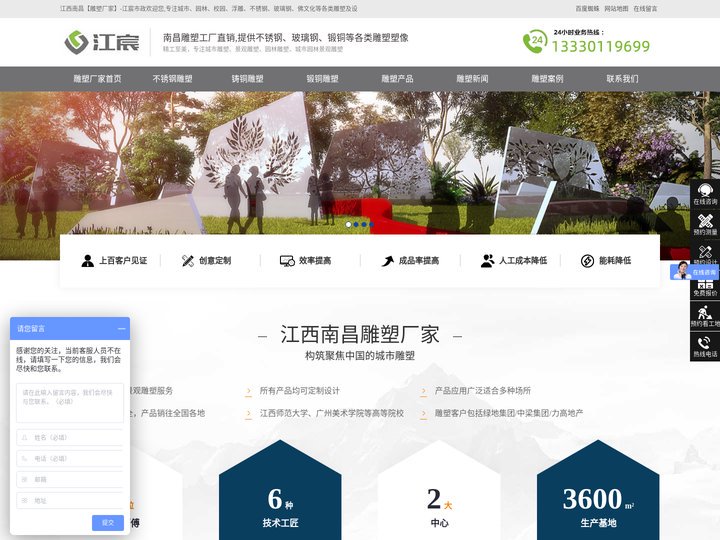Click the 3600 生产基地 stat card
Screen dimensions: 720x540
[598, 490]
